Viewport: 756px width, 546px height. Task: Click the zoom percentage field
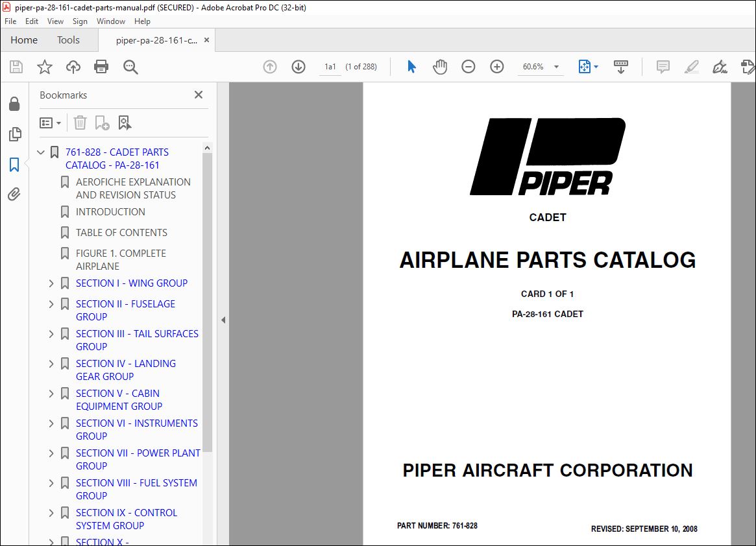(x=533, y=67)
